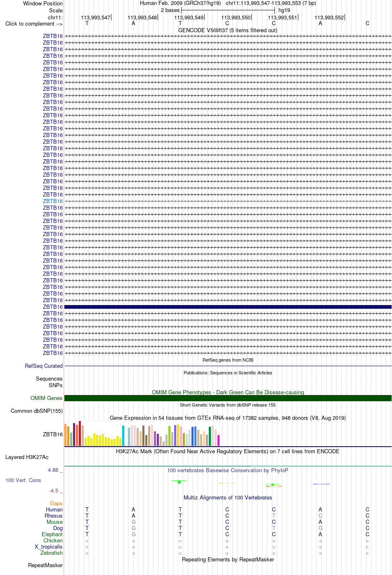392x575 pixels.
Task: Click the 'Window Position' track label
Action: pos(43,3)
